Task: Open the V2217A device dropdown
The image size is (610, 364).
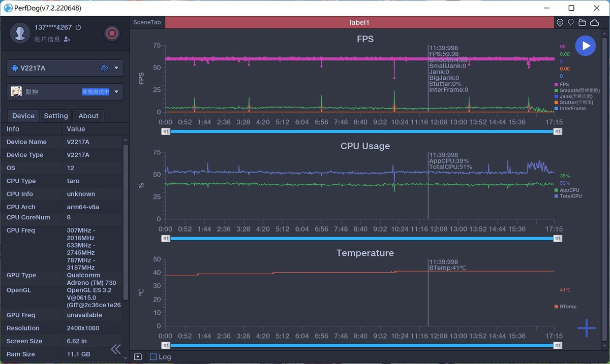Action: [116, 68]
